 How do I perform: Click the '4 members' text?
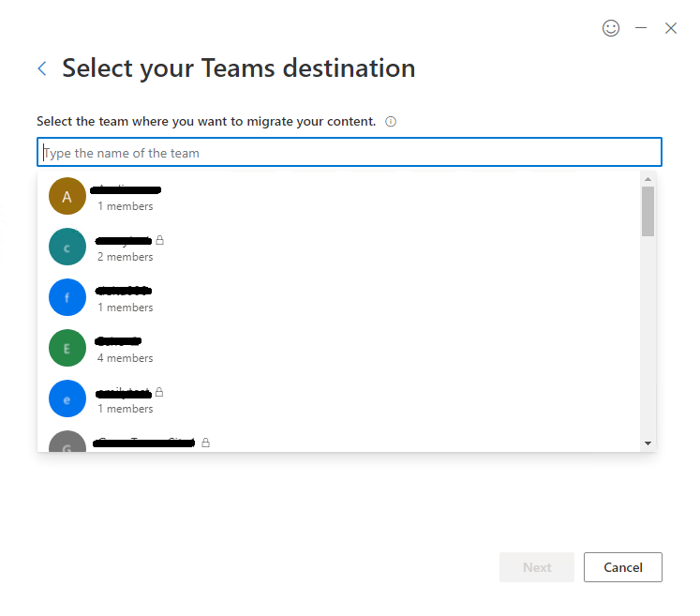125,358
